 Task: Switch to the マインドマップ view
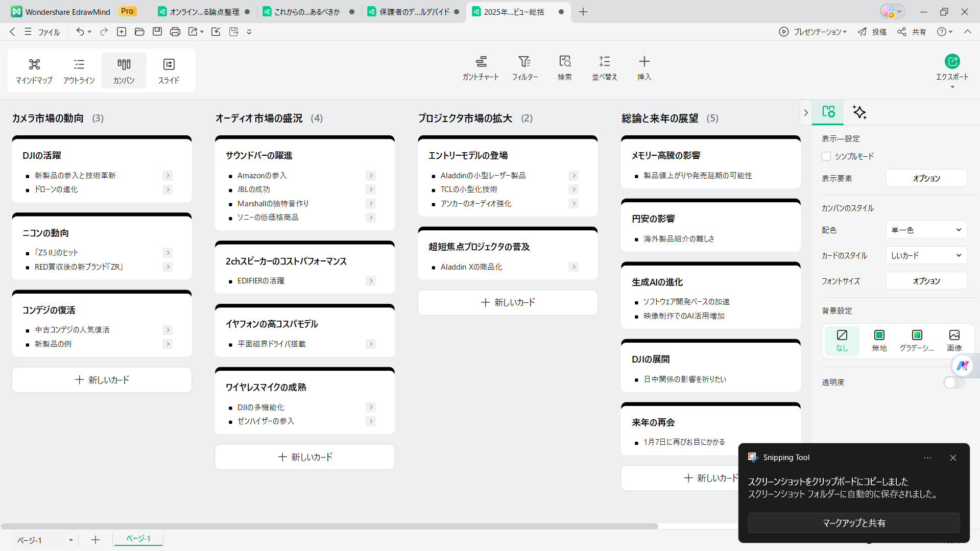click(x=34, y=70)
